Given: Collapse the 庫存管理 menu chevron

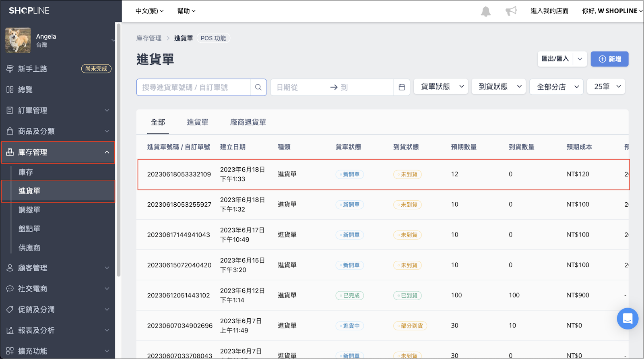Looking at the screenshot, I should [107, 152].
